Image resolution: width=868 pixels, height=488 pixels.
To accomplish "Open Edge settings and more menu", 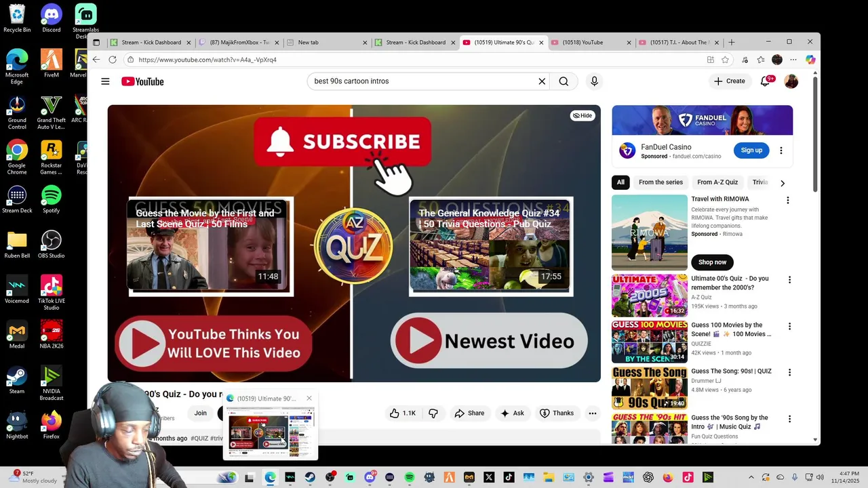I will point(793,60).
